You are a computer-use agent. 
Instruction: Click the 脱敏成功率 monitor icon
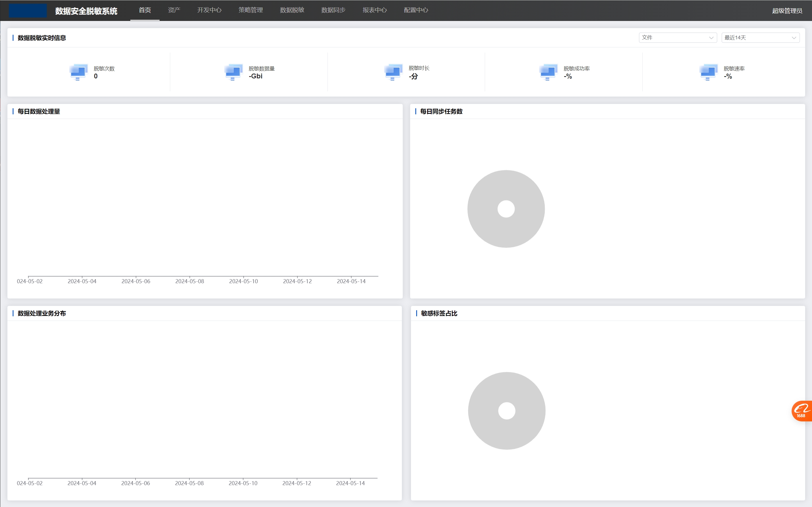[x=549, y=72]
